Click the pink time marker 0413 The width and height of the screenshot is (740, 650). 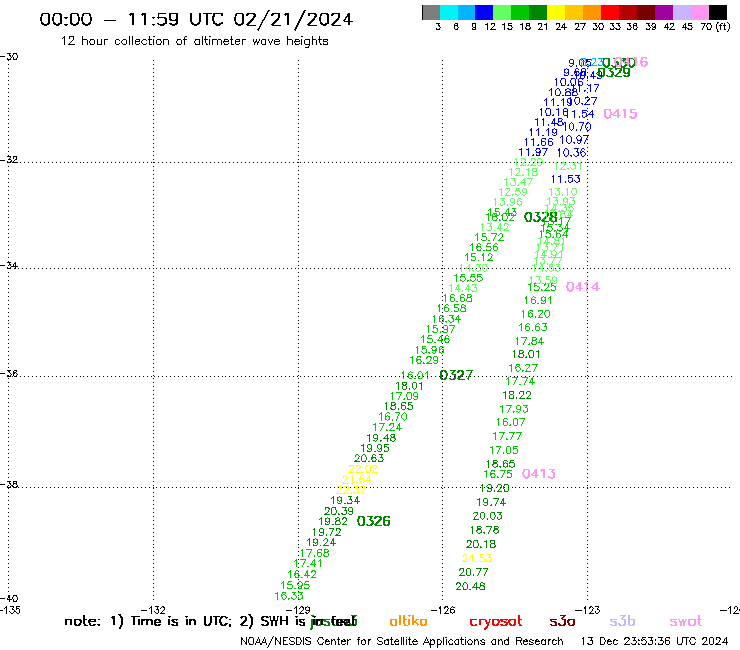(x=538, y=473)
